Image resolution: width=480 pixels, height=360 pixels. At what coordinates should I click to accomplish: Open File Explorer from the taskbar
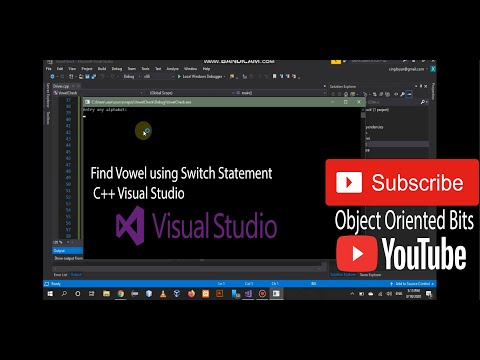tap(106, 294)
